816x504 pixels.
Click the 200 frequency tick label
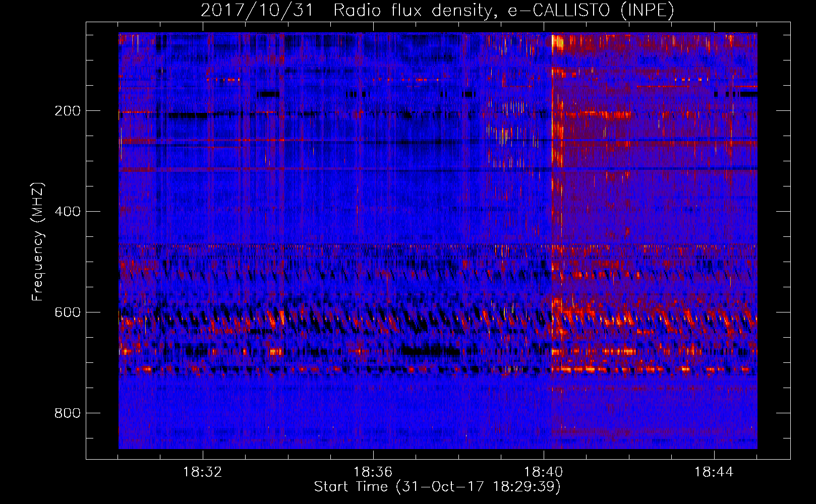68,111
